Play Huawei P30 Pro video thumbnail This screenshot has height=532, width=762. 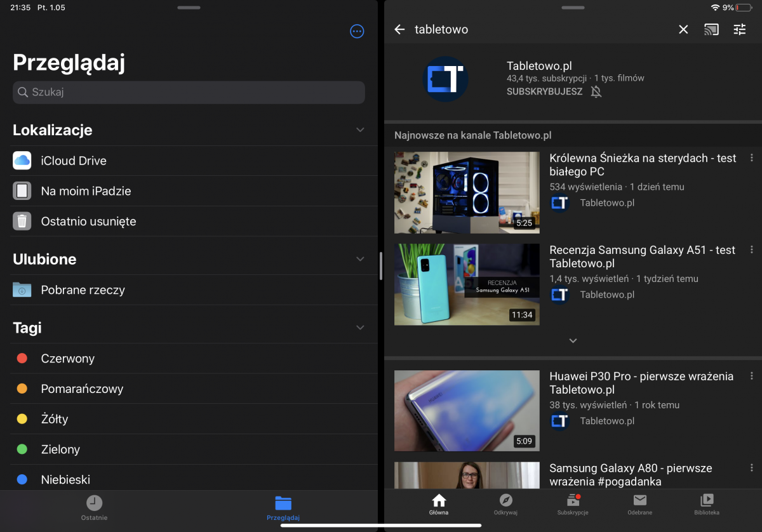(x=467, y=411)
